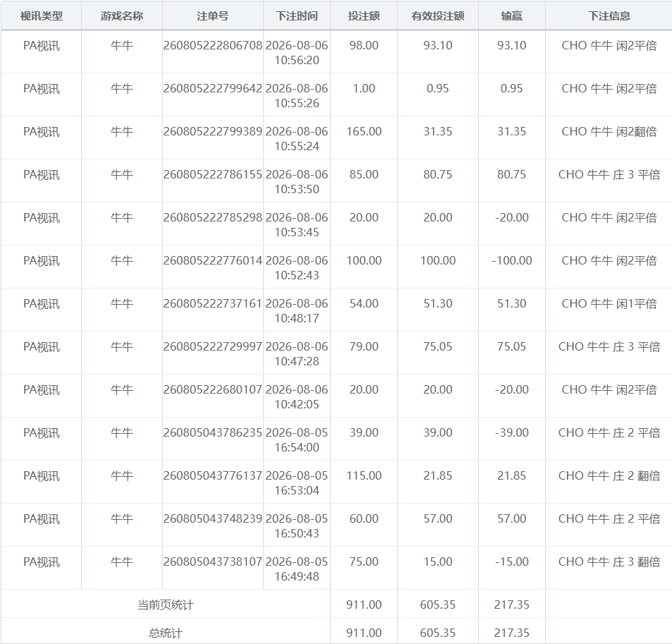
Task: Click win/loss value -100.00
Action: 511,261
